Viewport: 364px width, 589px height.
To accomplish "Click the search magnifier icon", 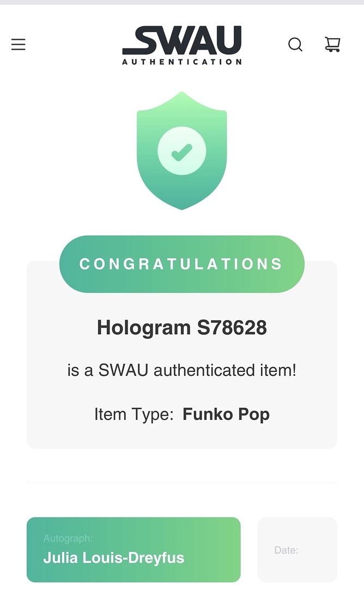I will tap(295, 45).
